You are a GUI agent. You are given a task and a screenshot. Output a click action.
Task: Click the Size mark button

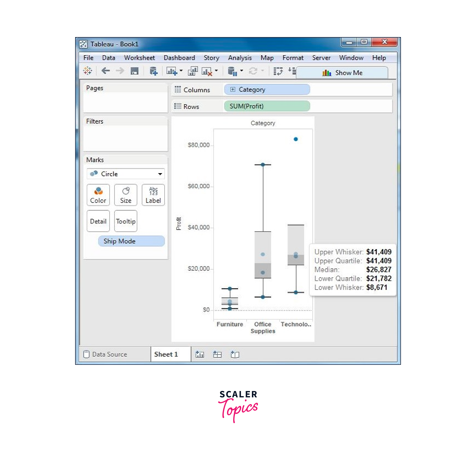pyautogui.click(x=125, y=195)
